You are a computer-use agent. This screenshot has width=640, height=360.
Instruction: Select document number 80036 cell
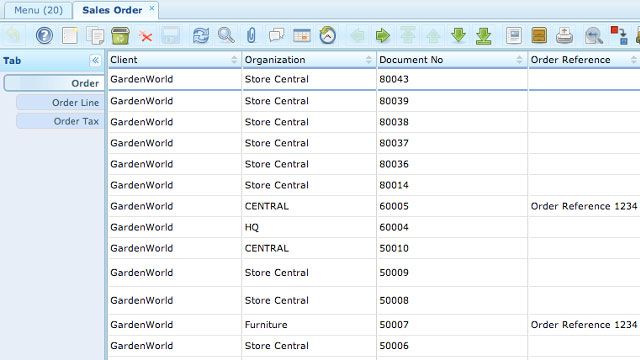pos(452,164)
